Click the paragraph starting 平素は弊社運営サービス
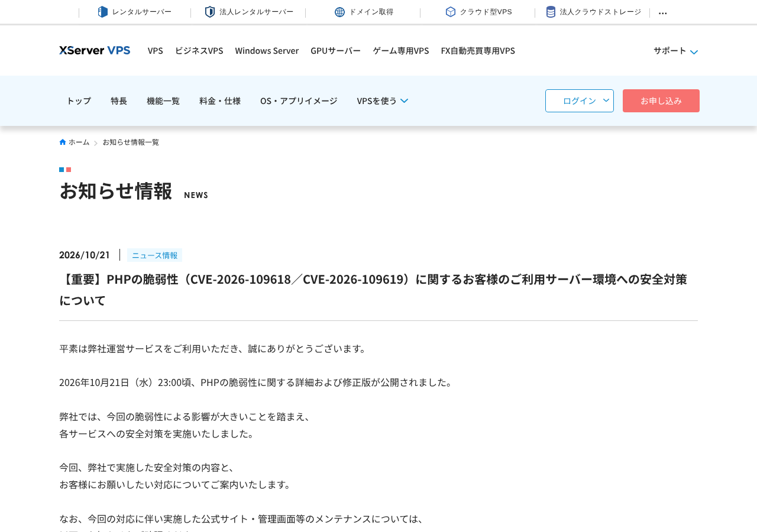Image resolution: width=757 pixels, height=532 pixels. [x=214, y=348]
